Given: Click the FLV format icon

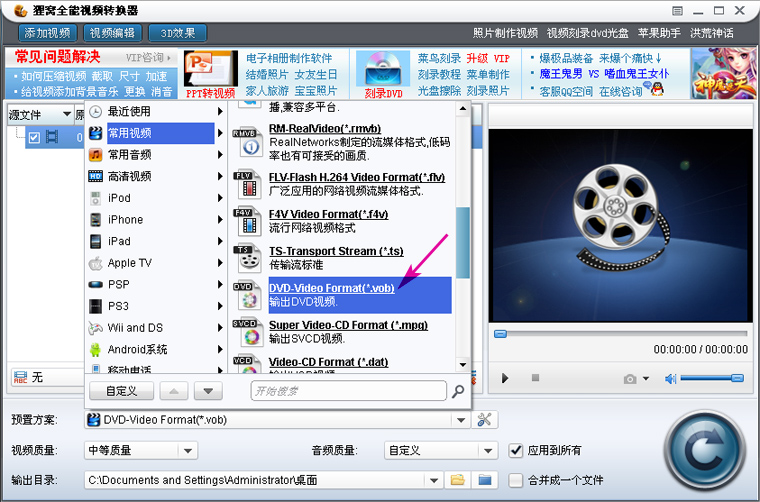Looking at the screenshot, I should pyautogui.click(x=247, y=185).
